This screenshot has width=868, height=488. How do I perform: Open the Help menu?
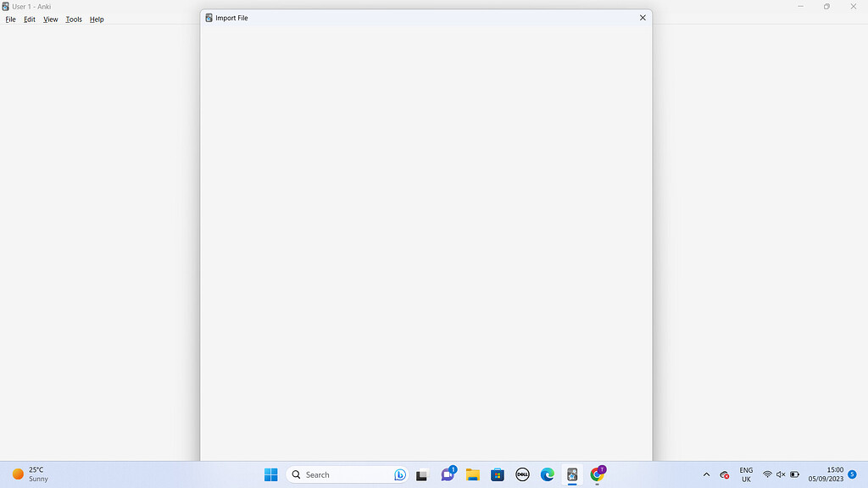96,19
